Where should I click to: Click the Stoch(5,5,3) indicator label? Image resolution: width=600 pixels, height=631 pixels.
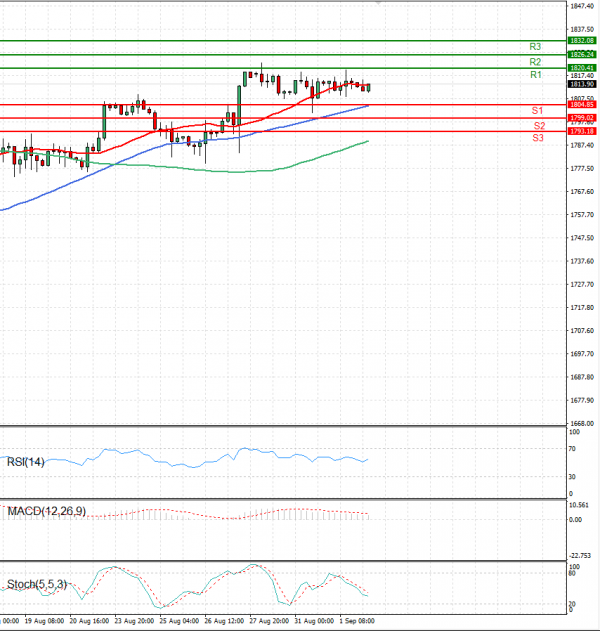[x=37, y=584]
